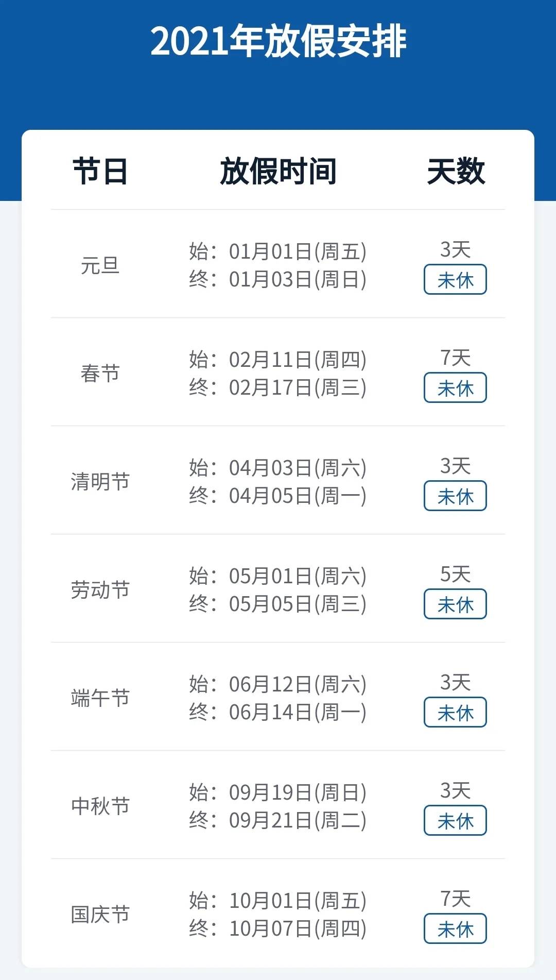Click the 国庆节 holiday name
556x980 pixels.
pyautogui.click(x=100, y=915)
